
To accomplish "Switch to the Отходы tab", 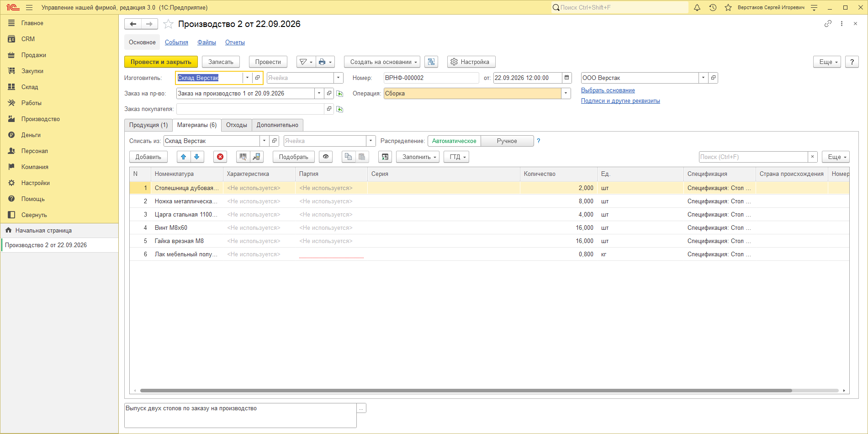I will (x=237, y=125).
